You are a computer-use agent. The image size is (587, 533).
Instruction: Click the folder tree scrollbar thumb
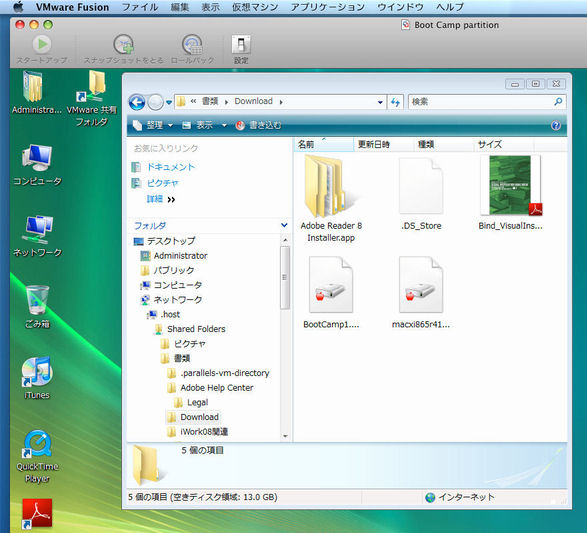[285, 277]
